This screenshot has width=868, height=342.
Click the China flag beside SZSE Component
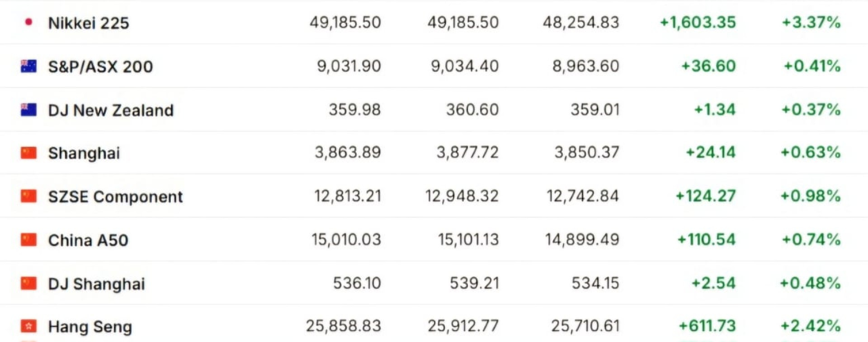28,196
